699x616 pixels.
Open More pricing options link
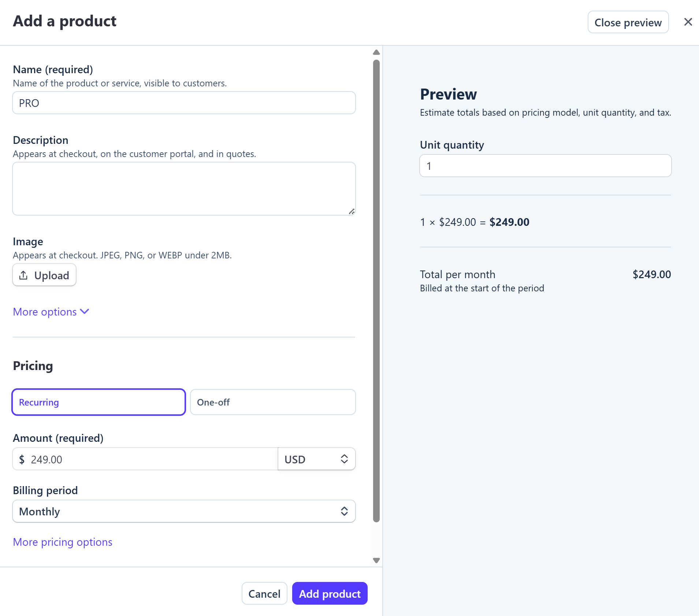point(63,542)
